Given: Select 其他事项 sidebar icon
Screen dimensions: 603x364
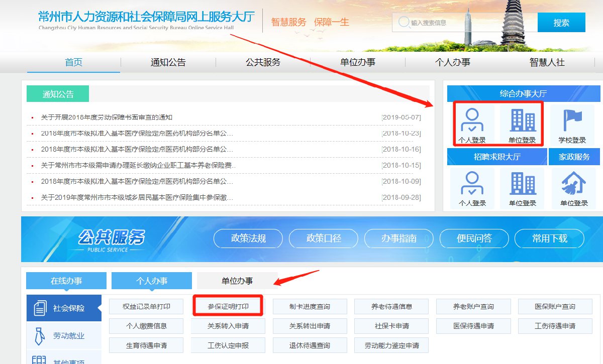Looking at the screenshot, I should tap(40, 359).
